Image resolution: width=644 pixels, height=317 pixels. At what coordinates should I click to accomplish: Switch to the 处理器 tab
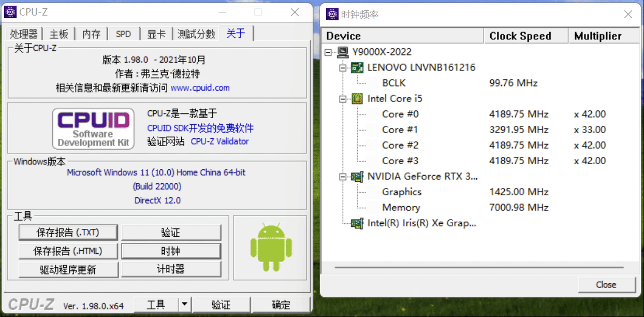click(x=24, y=34)
